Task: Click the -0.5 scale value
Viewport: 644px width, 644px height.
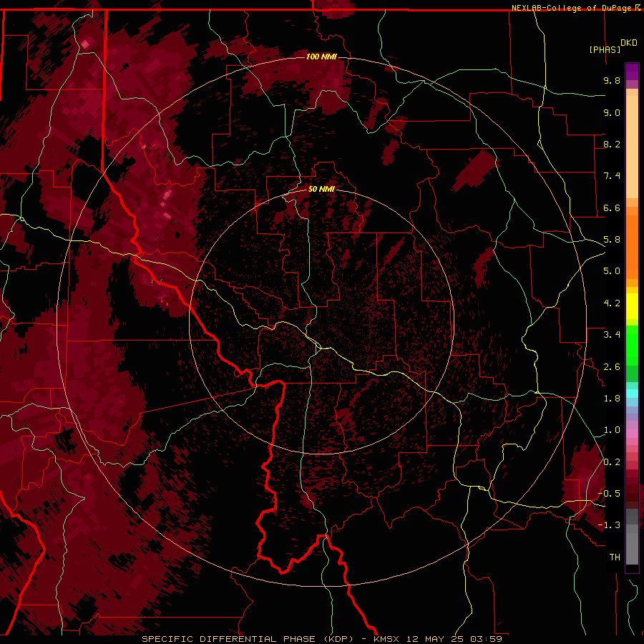Action: 609,494
